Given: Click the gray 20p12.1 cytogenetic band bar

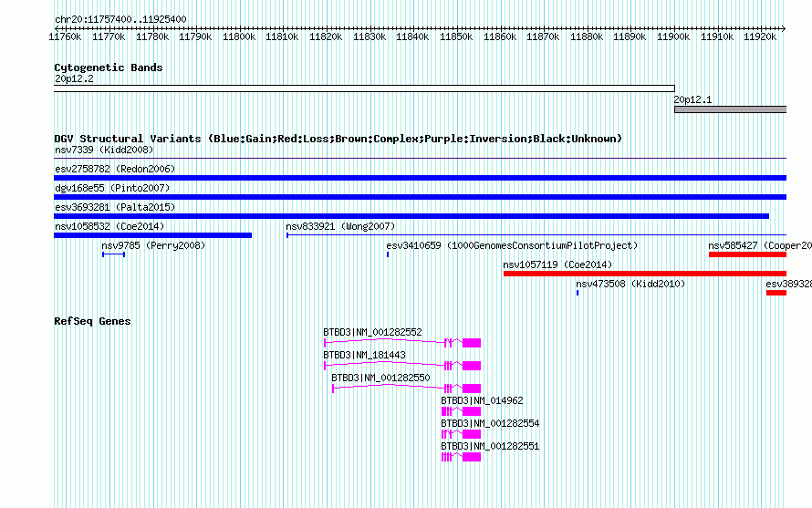Looking at the screenshot, I should tap(730, 109).
